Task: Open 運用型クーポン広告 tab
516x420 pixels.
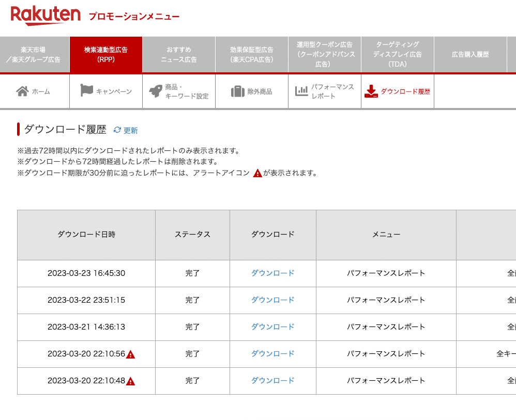Action: point(325,55)
